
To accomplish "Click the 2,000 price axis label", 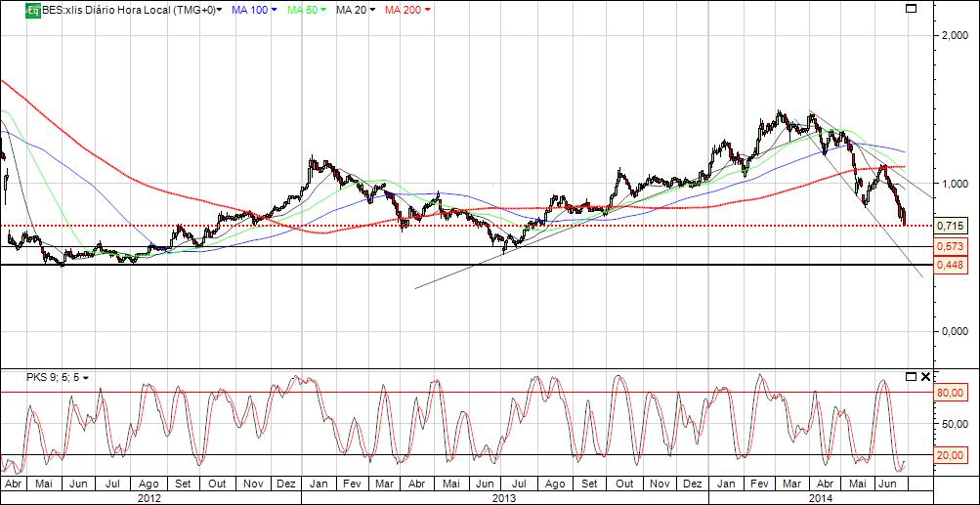I will click(956, 35).
